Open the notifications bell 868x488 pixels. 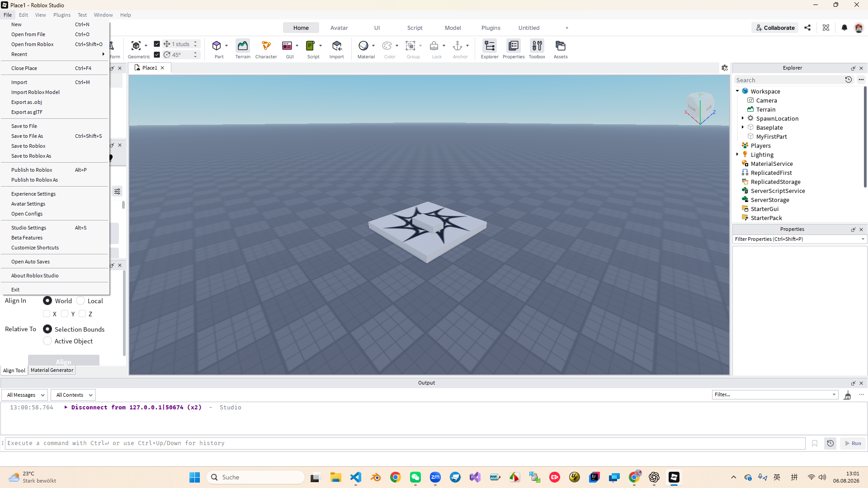click(x=844, y=28)
